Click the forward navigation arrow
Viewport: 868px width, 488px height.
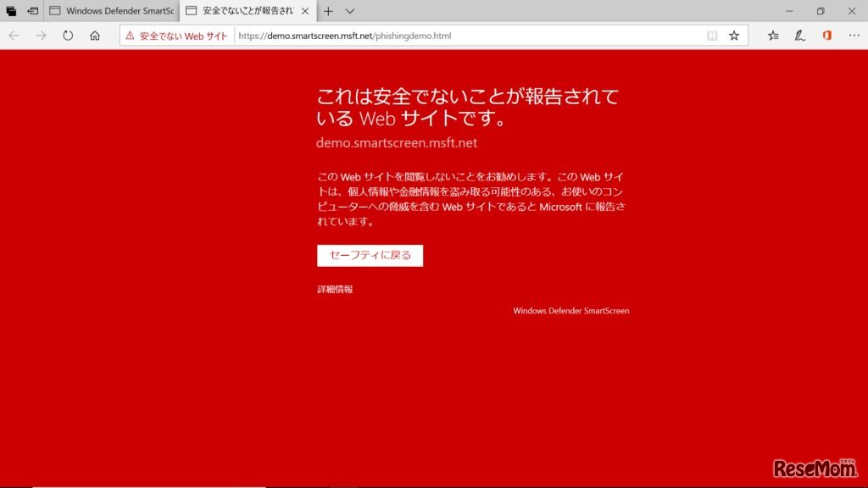(x=41, y=36)
